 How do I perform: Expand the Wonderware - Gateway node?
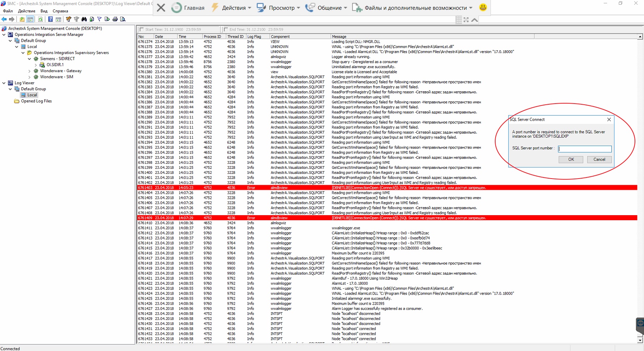(29, 71)
